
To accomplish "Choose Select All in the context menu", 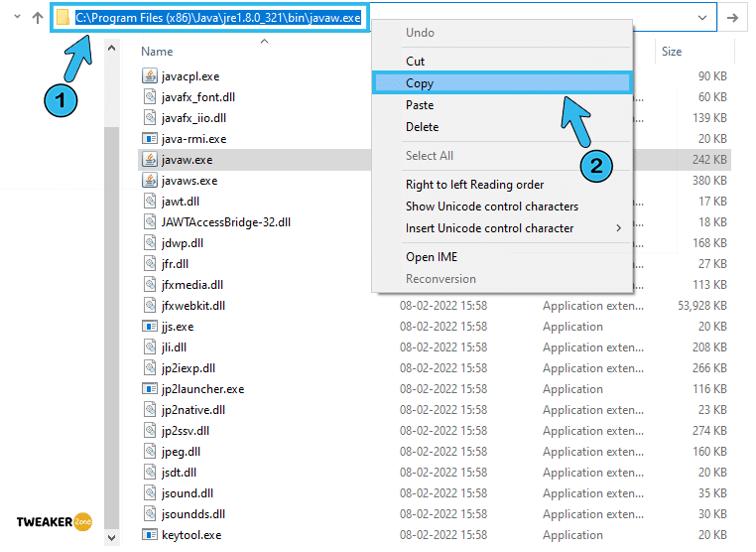I will point(501,155).
